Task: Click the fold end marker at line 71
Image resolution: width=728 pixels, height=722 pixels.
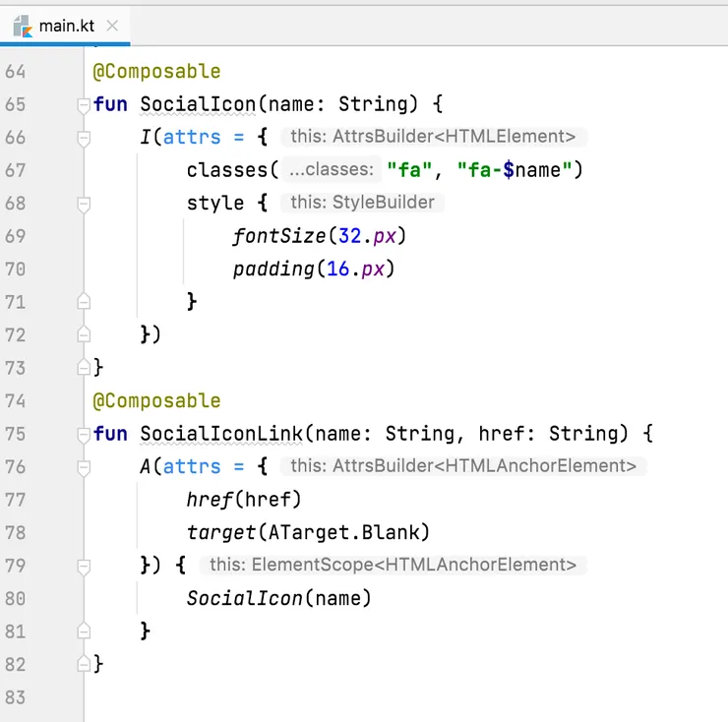Action: click(84, 302)
